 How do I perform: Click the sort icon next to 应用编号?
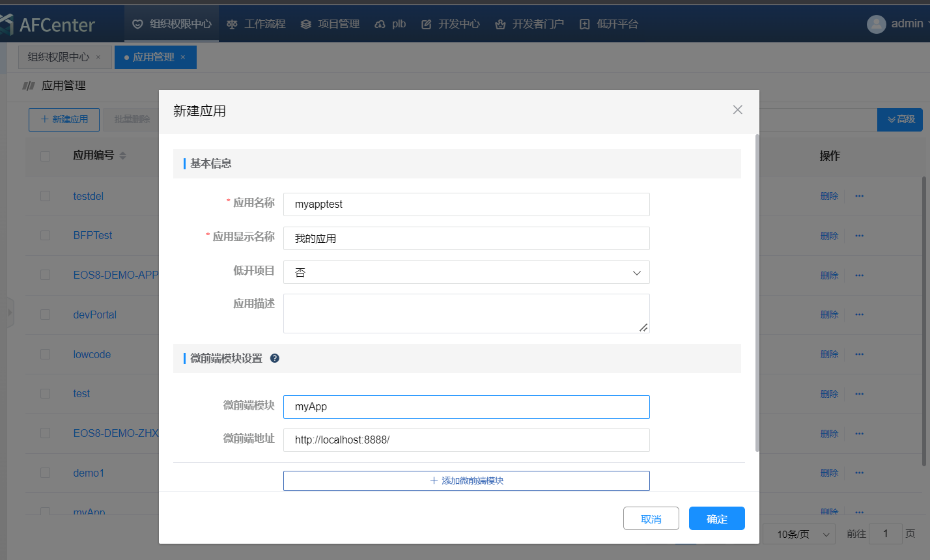[123, 156]
